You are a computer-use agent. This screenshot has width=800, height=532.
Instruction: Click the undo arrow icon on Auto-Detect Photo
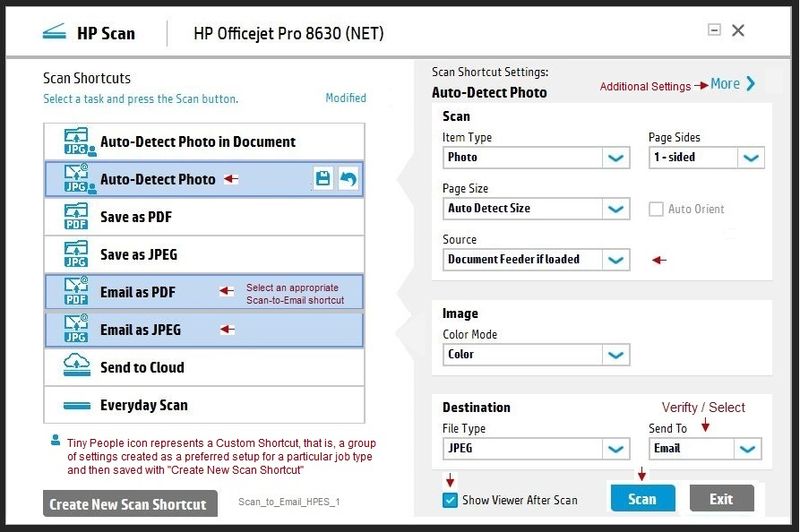pos(348,180)
